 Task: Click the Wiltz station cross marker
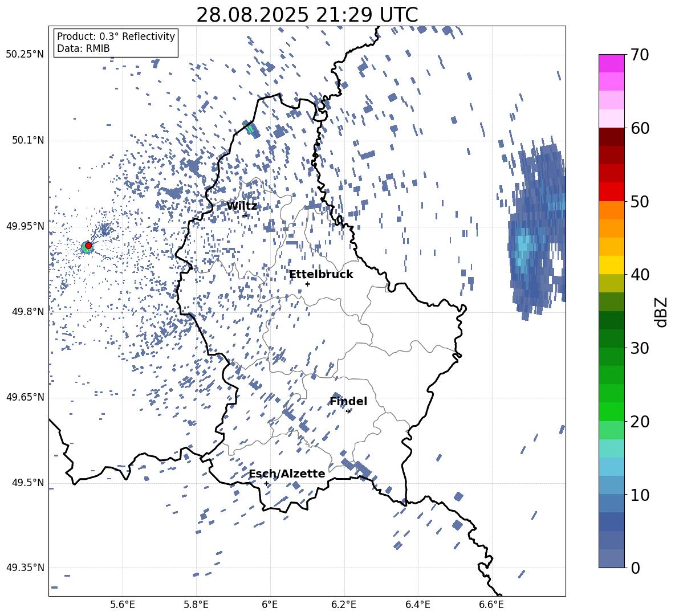pos(245,215)
